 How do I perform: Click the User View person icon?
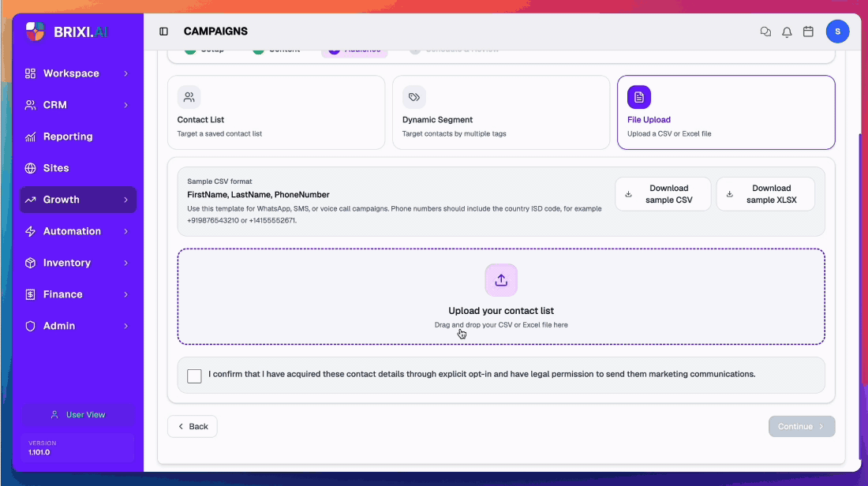pos(54,414)
